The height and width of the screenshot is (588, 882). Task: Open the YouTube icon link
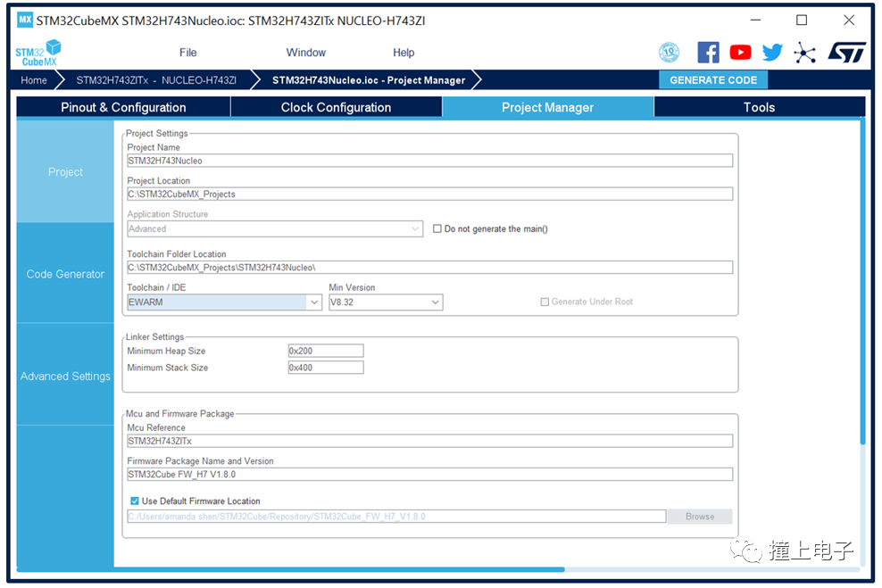click(740, 53)
